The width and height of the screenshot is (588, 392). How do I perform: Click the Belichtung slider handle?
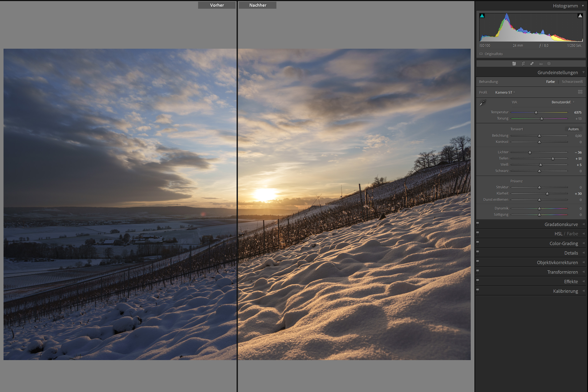pyautogui.click(x=539, y=136)
